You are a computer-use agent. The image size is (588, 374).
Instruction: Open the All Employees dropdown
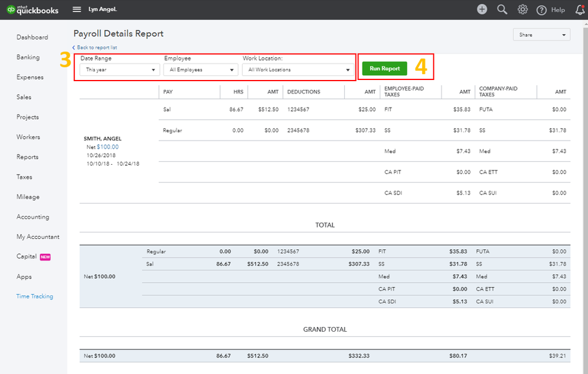201,70
